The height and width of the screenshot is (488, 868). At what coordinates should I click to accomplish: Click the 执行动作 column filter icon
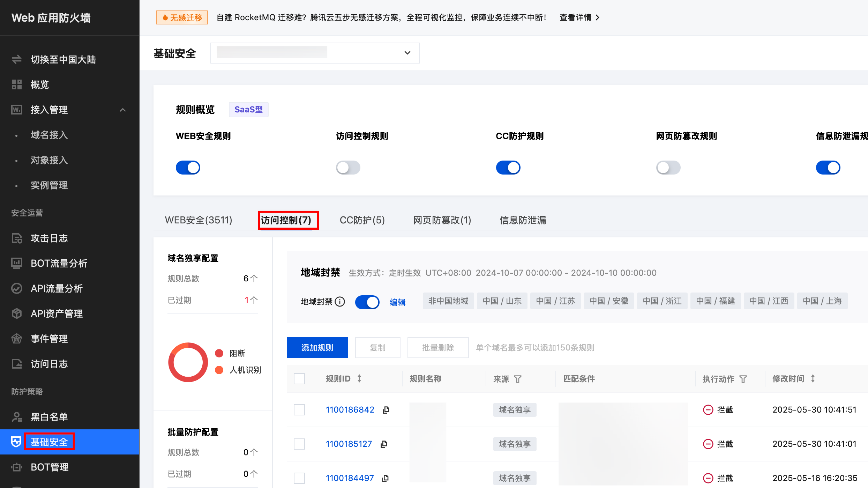(743, 379)
